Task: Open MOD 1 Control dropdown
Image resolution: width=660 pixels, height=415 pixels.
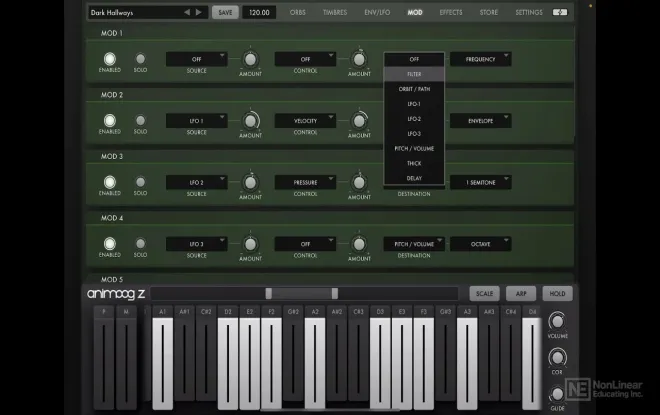Action: (305, 59)
